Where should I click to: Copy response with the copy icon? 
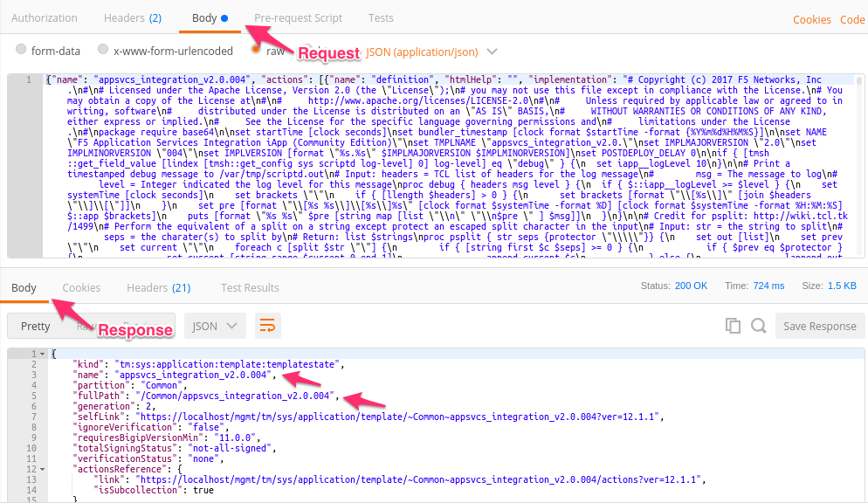click(733, 326)
